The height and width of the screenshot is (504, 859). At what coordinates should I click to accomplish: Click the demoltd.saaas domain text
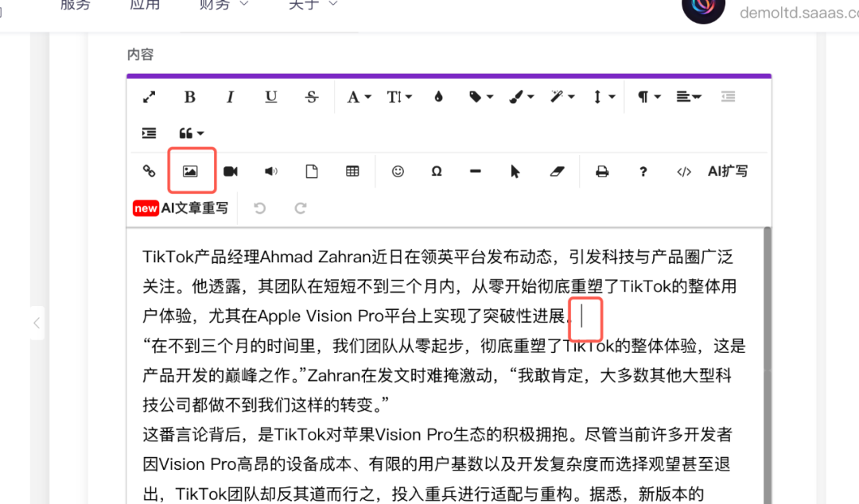click(x=799, y=13)
